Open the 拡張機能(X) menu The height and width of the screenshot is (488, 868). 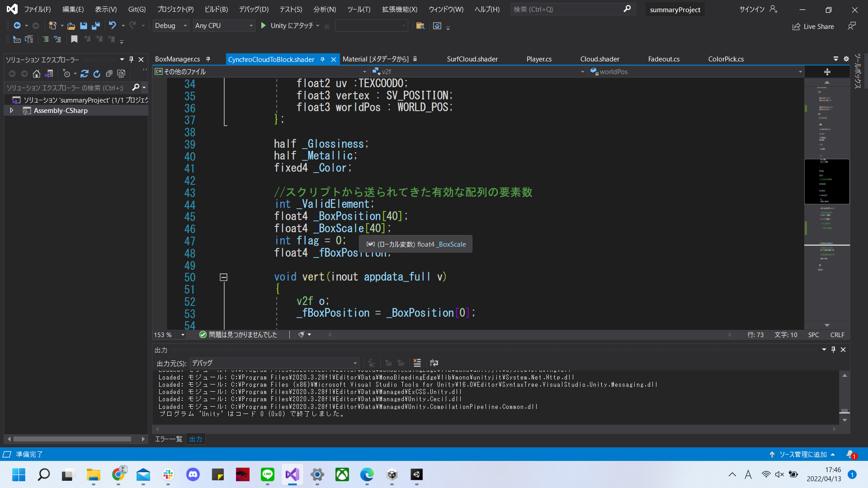399,9
